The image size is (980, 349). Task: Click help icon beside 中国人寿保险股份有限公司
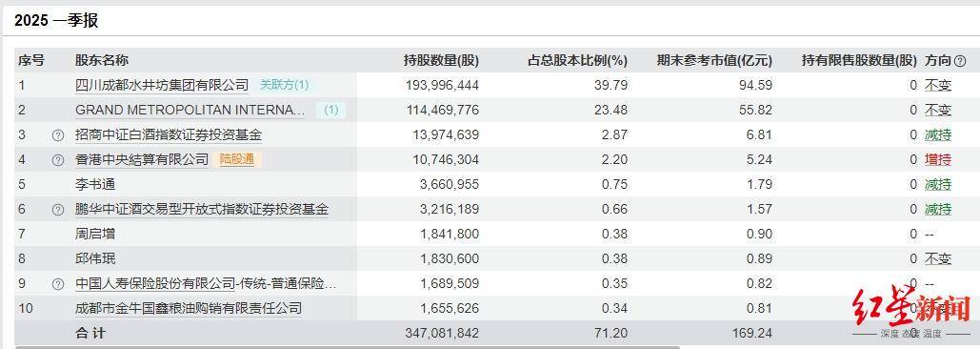(58, 284)
